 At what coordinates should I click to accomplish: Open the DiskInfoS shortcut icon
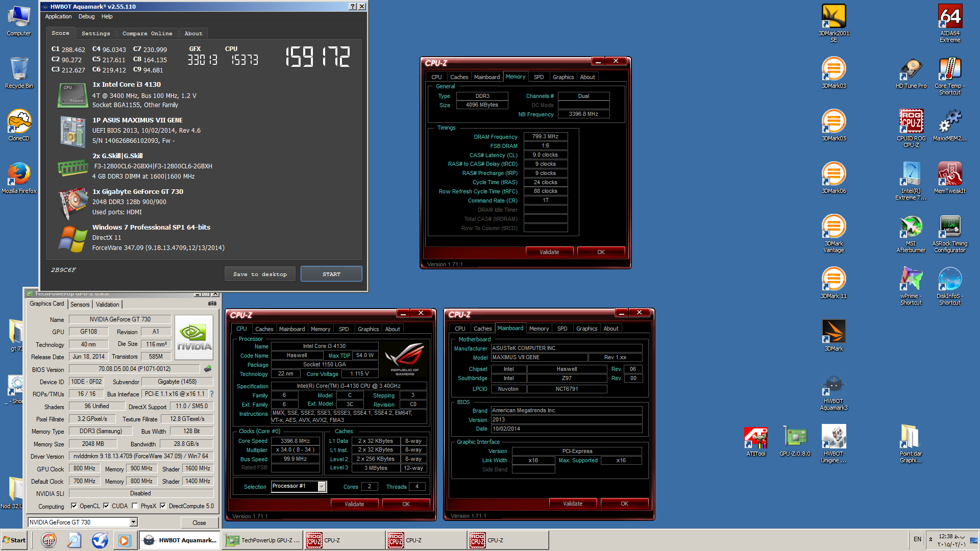pyautogui.click(x=950, y=286)
